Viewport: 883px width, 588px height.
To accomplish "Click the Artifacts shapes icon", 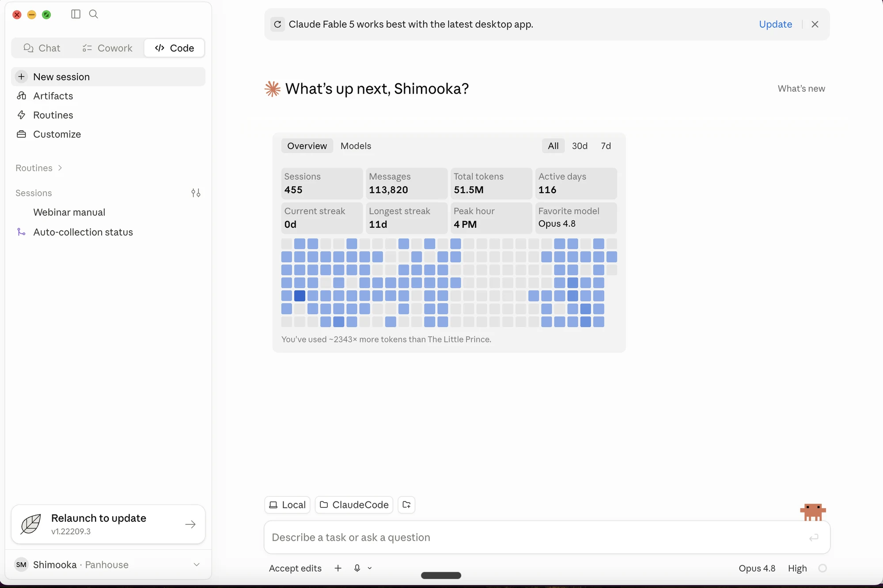I will (x=21, y=96).
